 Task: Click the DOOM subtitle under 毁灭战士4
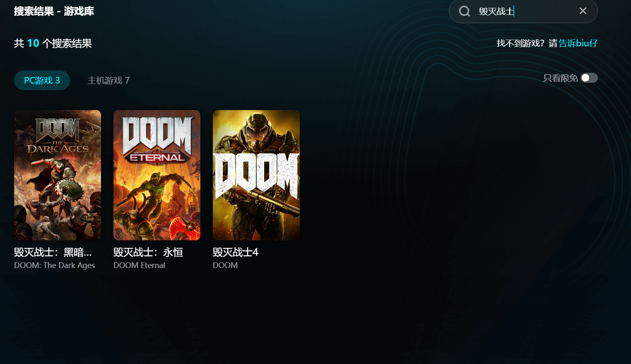click(x=225, y=266)
